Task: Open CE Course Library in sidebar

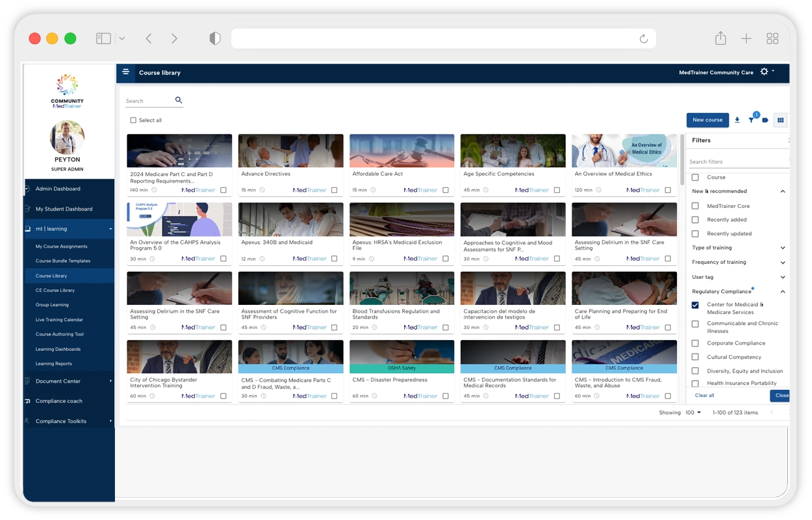Action: point(55,291)
